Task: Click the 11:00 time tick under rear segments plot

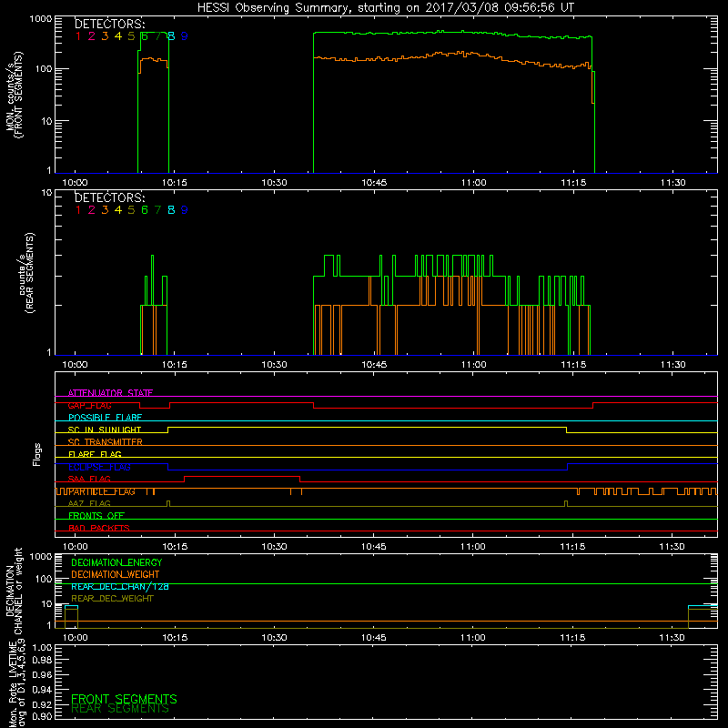Action: [x=473, y=365]
